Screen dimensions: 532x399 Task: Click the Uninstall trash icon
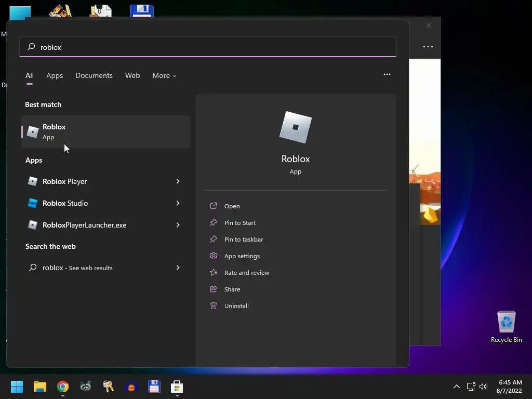[x=214, y=305]
